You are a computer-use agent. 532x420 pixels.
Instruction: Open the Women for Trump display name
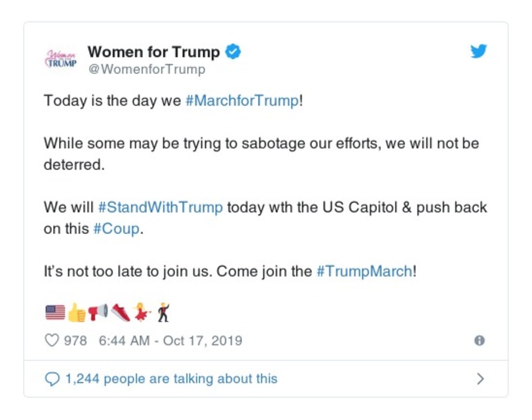[x=154, y=51]
